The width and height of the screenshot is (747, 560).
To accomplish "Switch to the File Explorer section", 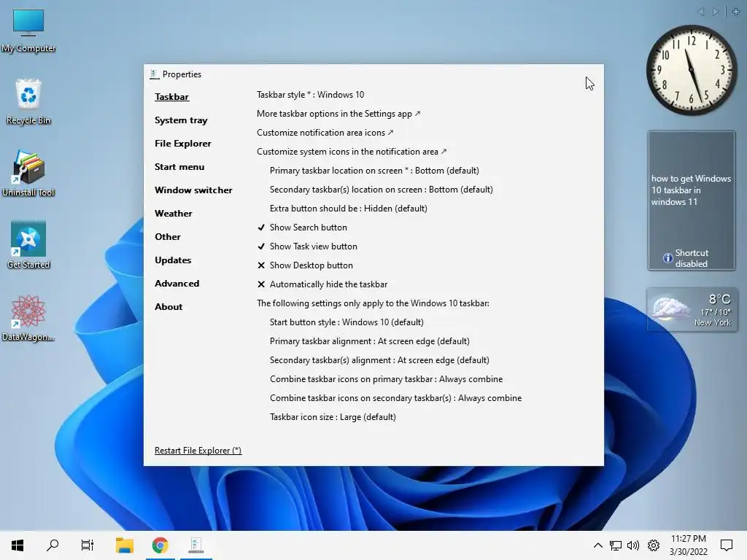I will pyautogui.click(x=183, y=144).
